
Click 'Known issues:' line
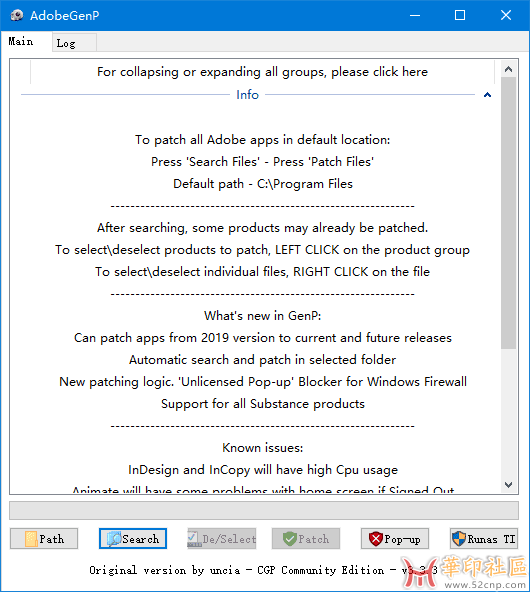pos(263,448)
